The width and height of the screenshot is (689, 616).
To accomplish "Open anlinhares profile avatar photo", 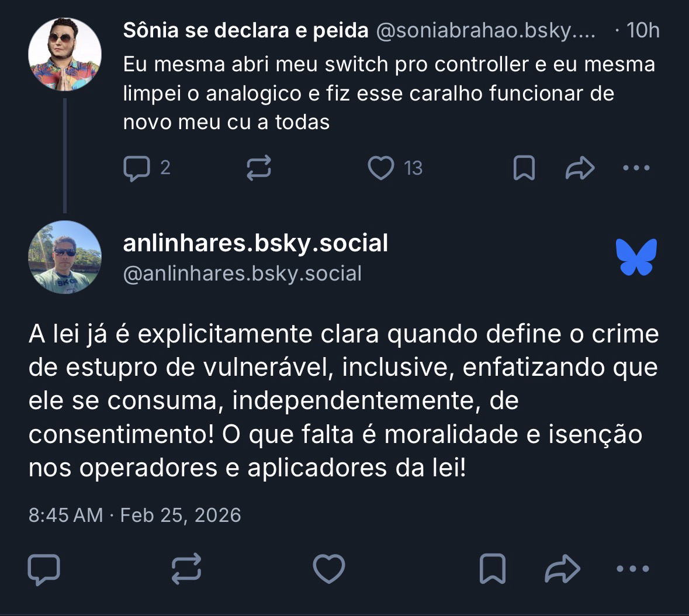I will [x=65, y=257].
